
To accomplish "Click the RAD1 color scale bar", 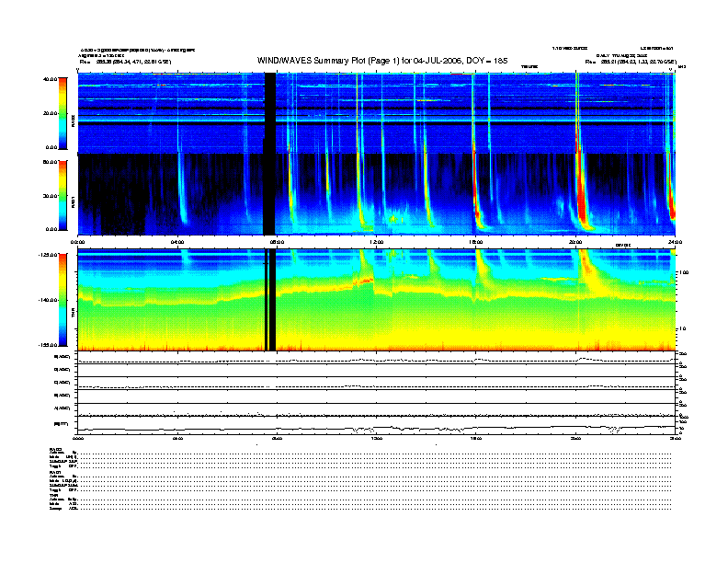I will (63, 195).
